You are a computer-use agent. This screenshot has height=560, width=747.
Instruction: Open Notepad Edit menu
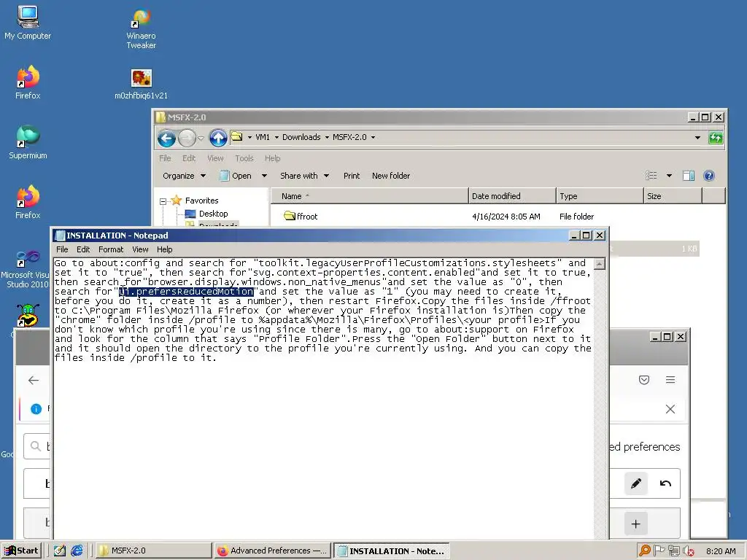click(x=83, y=249)
